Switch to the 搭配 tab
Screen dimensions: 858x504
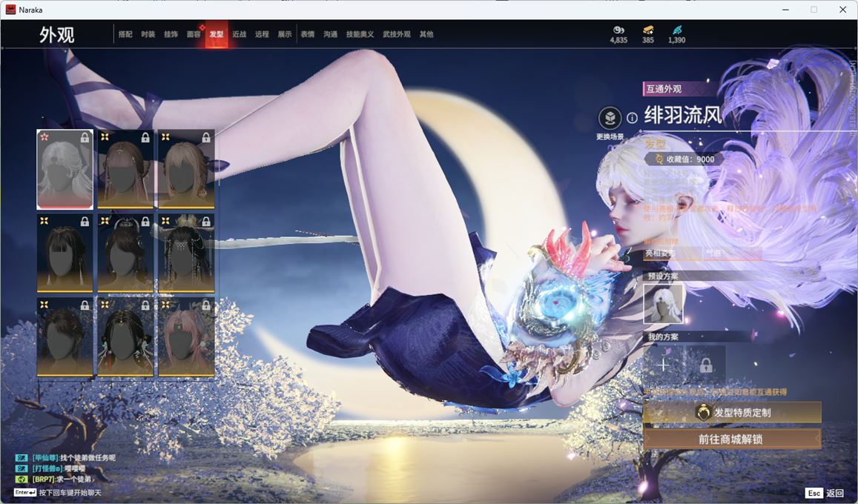pyautogui.click(x=125, y=34)
